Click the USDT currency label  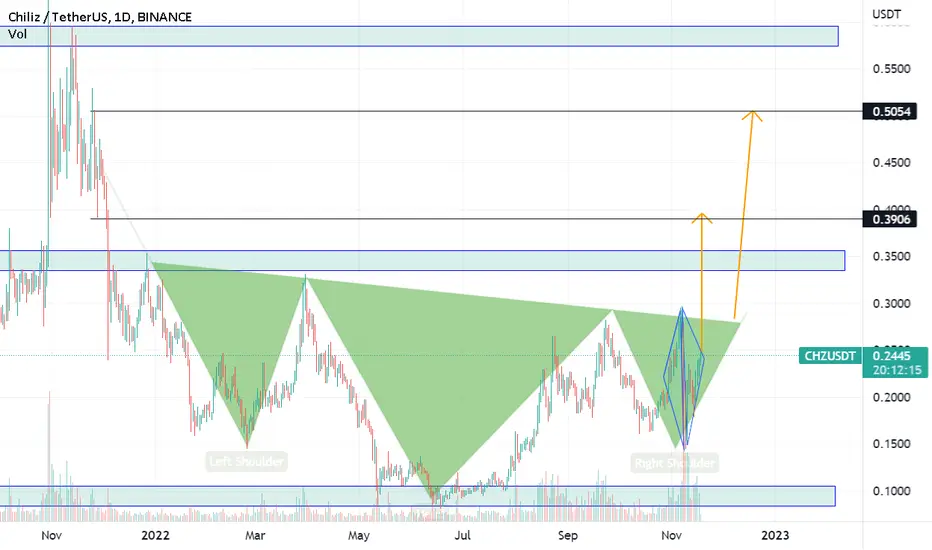pos(886,14)
